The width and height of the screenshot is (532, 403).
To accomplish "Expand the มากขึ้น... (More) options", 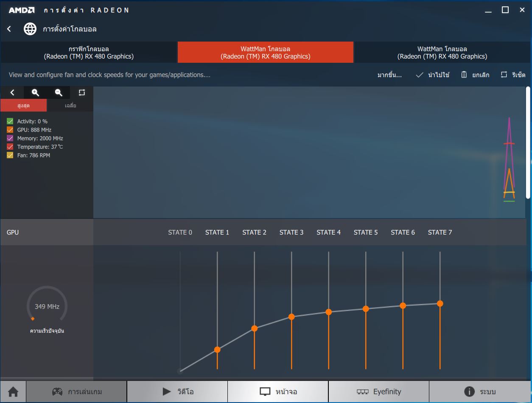I will (x=389, y=75).
